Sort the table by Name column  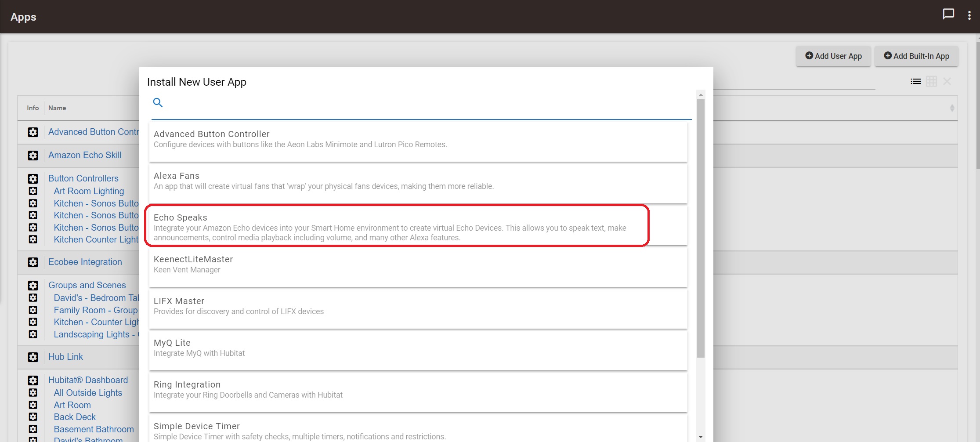(x=57, y=108)
